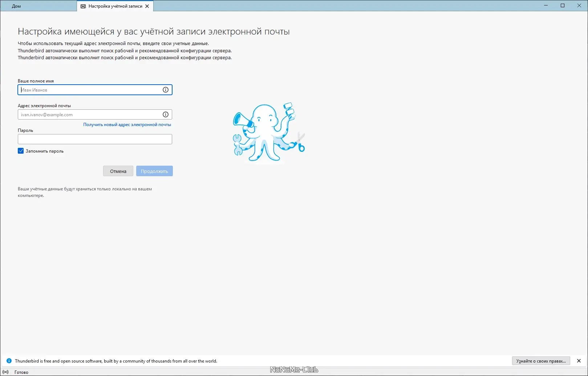Click the online status icon in status bar

tap(5, 372)
